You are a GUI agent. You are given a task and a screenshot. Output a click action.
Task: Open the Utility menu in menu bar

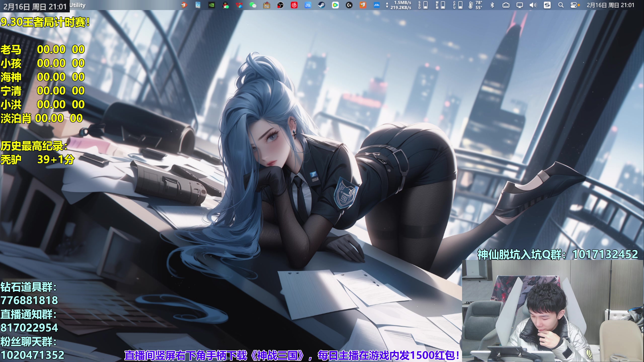[77, 5]
